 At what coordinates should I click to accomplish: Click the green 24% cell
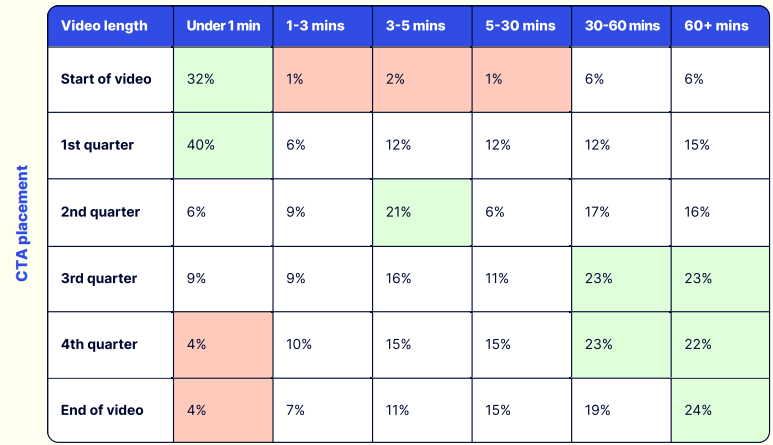pos(720,410)
